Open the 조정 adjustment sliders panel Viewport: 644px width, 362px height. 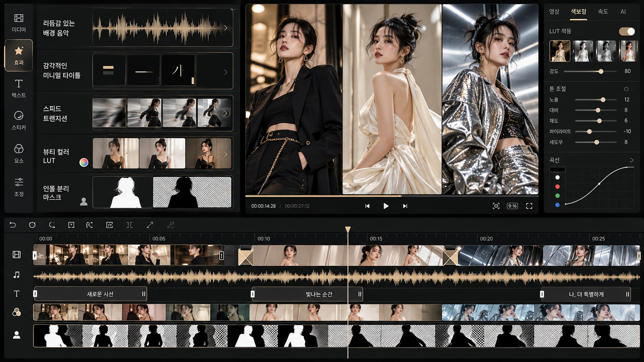click(19, 186)
